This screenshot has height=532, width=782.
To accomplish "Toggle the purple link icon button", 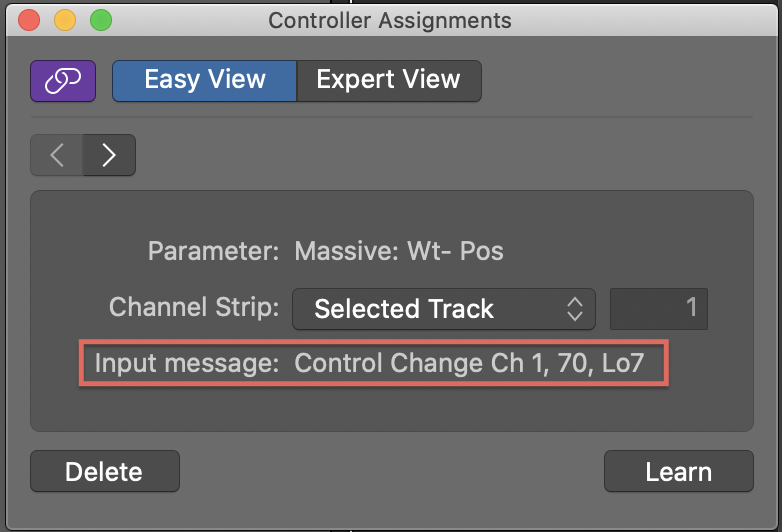I will click(63, 81).
